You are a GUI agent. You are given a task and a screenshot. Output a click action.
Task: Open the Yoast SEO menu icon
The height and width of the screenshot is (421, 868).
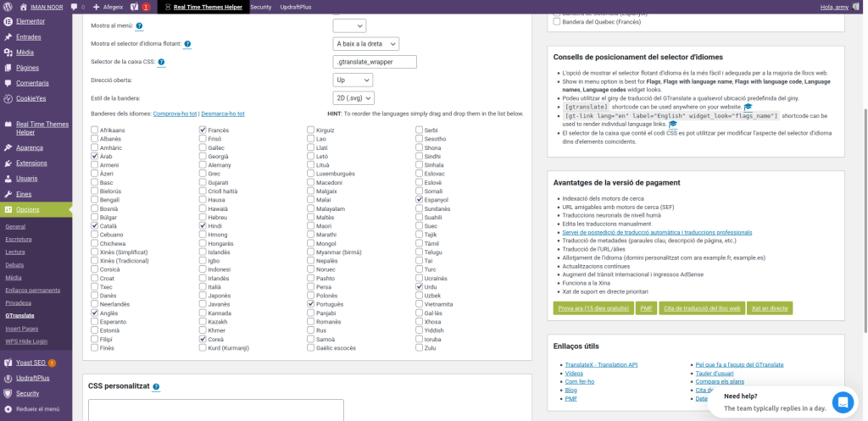point(8,363)
